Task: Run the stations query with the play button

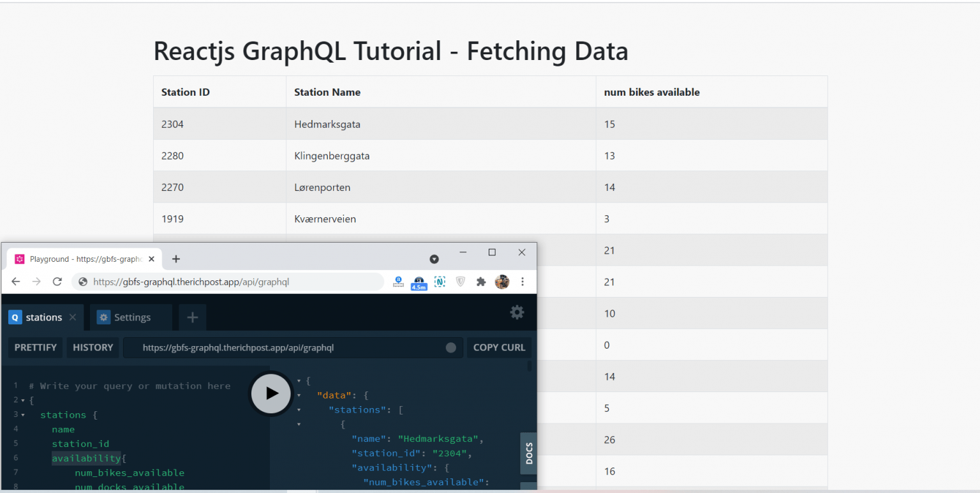Action: pos(271,393)
